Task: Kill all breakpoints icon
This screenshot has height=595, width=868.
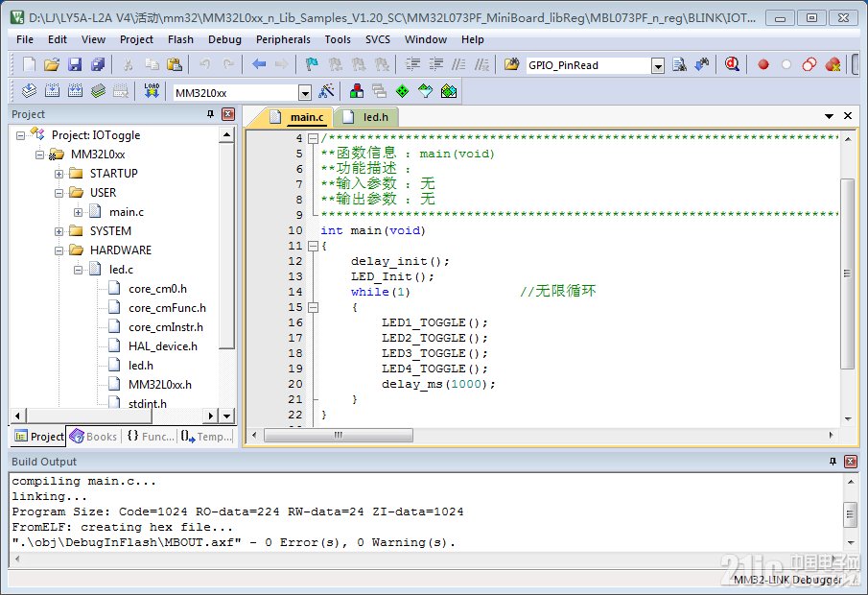Action: coord(833,65)
